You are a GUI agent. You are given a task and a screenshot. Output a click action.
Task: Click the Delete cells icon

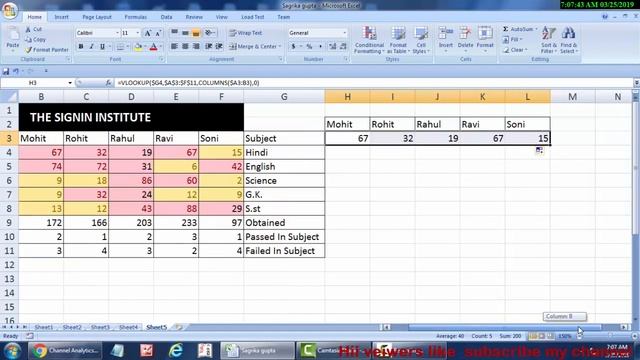pyautogui.click(x=465, y=33)
